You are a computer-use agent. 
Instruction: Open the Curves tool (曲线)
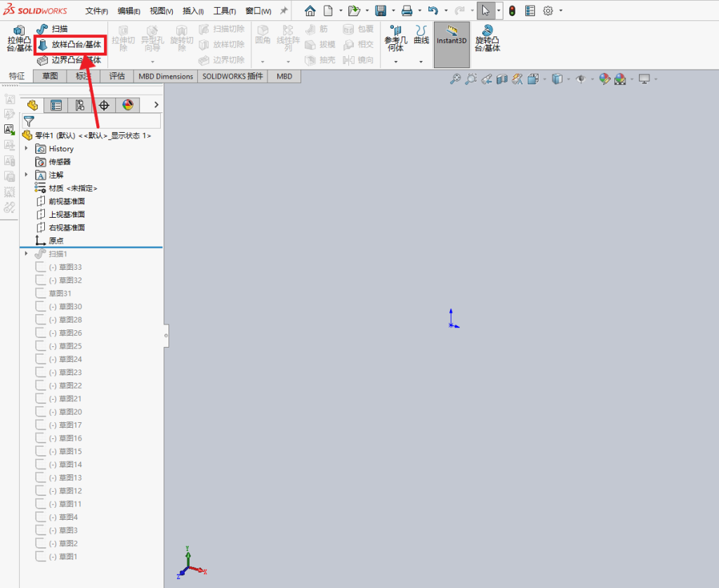[421, 35]
